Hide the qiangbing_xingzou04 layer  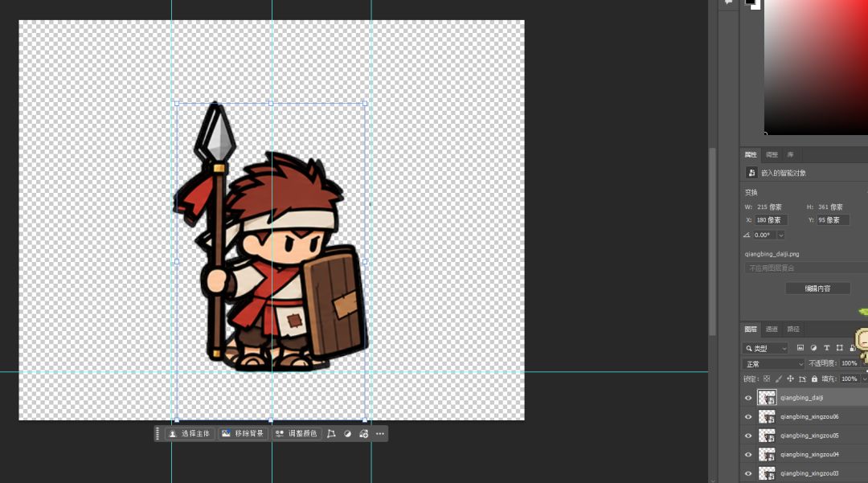click(x=748, y=454)
